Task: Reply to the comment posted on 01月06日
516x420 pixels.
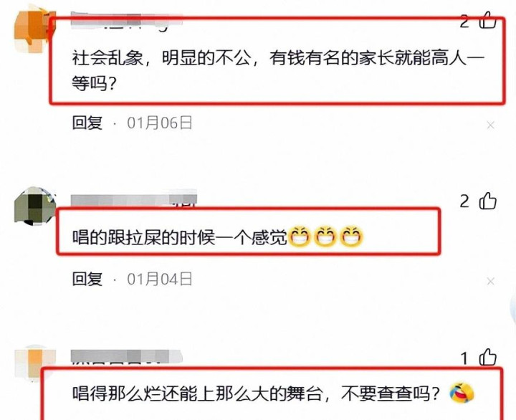Action: pyautogui.click(x=87, y=123)
